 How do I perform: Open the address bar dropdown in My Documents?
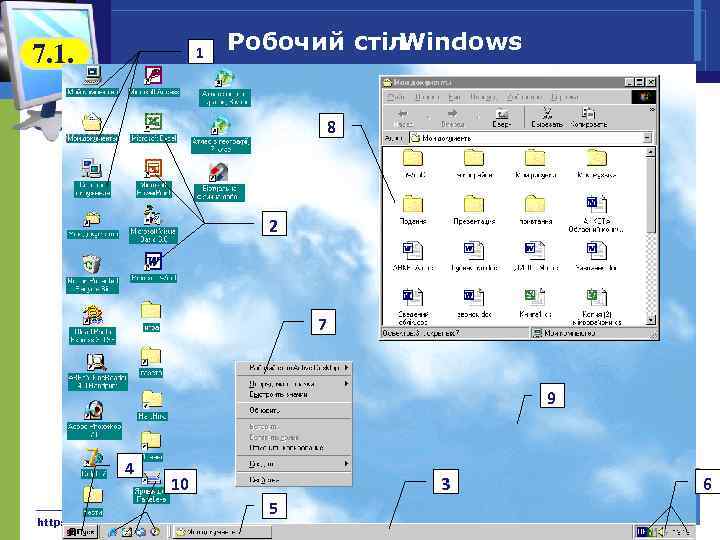pos(647,138)
